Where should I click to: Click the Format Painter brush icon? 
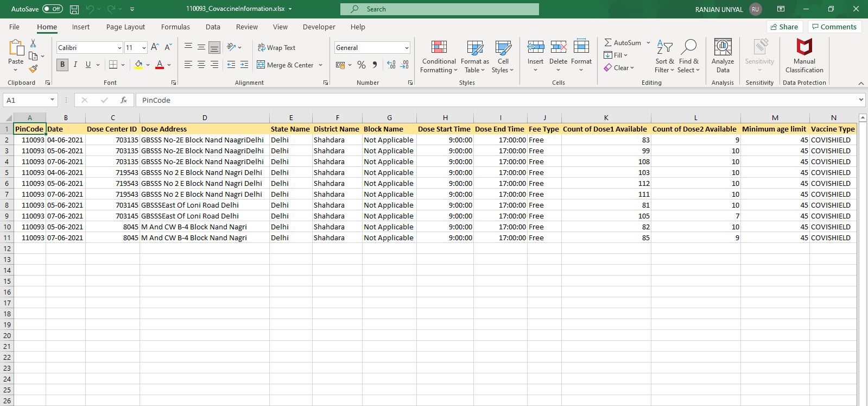33,69
